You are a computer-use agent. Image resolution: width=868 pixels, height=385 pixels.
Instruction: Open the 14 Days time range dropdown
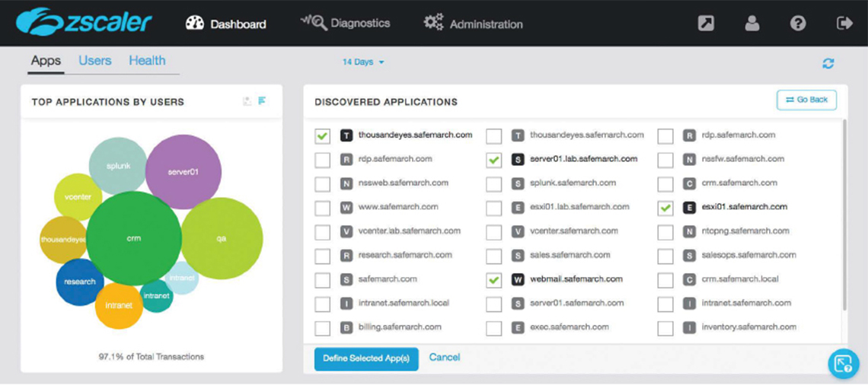363,62
